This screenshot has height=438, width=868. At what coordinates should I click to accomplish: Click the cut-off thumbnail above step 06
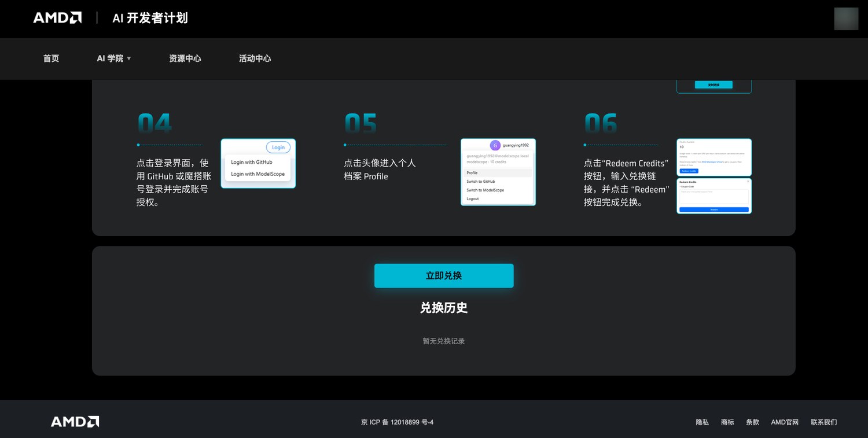[x=714, y=86]
